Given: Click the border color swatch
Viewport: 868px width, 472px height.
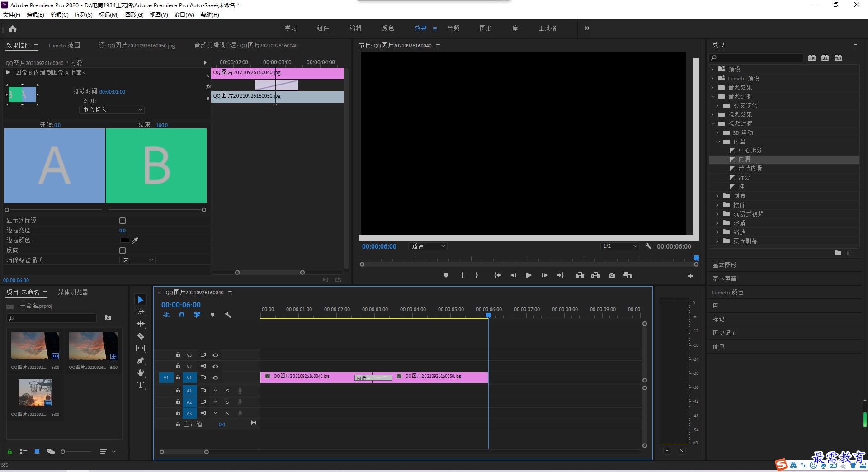Looking at the screenshot, I should [x=124, y=241].
